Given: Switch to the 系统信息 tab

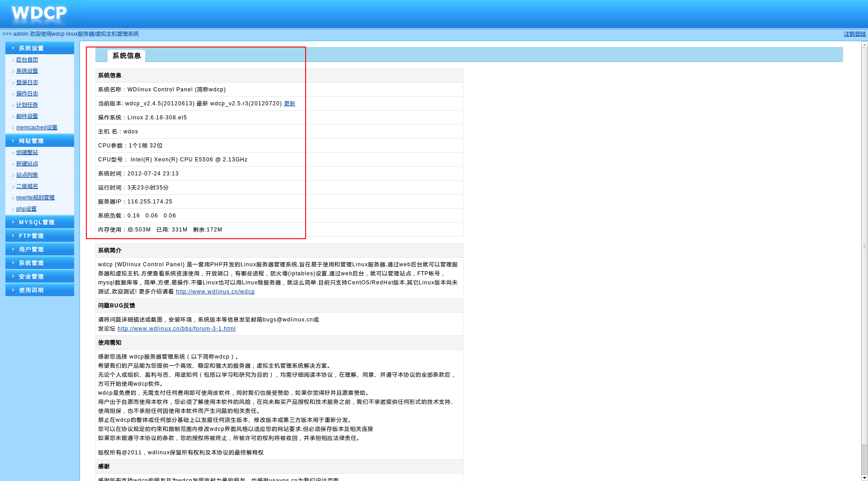Looking at the screenshot, I should click(126, 56).
